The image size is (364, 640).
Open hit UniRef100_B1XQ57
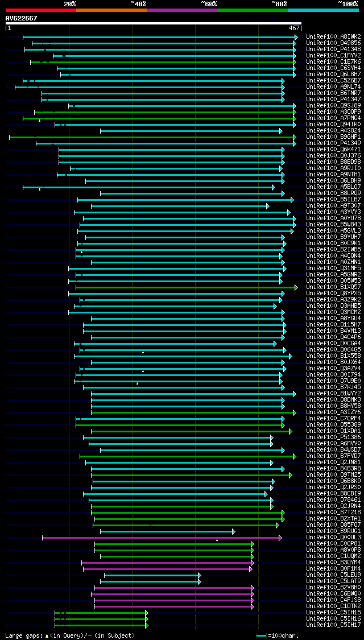pos(333,287)
